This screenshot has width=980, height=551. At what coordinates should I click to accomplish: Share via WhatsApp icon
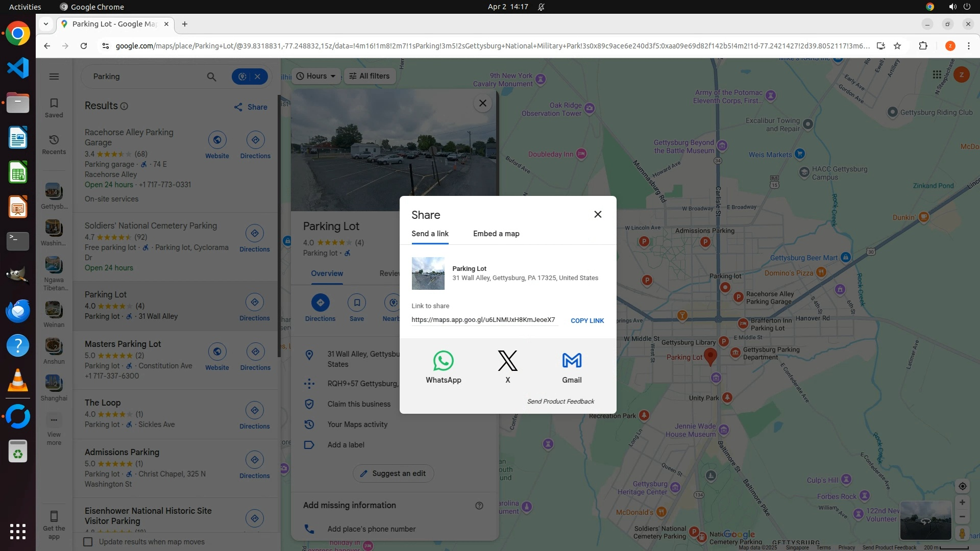click(x=443, y=361)
